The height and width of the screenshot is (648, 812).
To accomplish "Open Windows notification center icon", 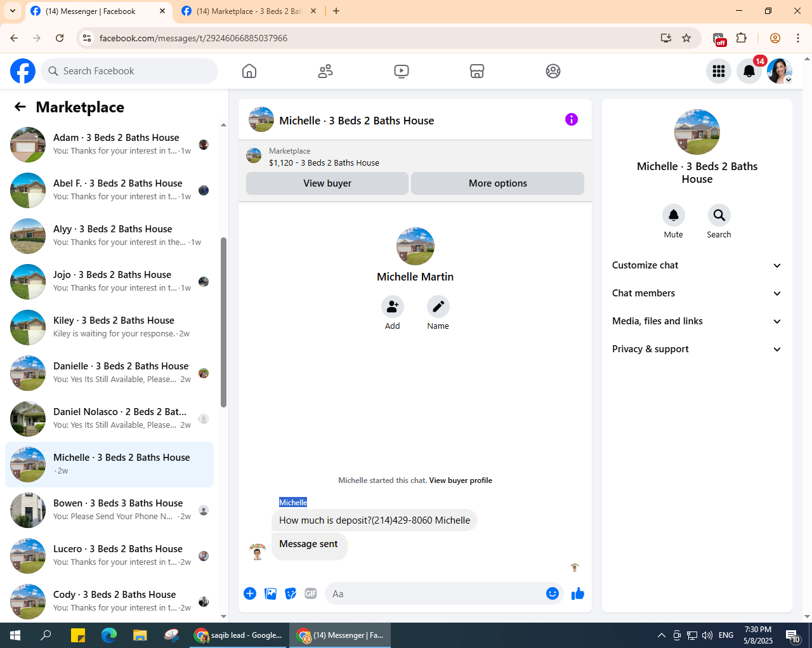I will click(x=793, y=635).
